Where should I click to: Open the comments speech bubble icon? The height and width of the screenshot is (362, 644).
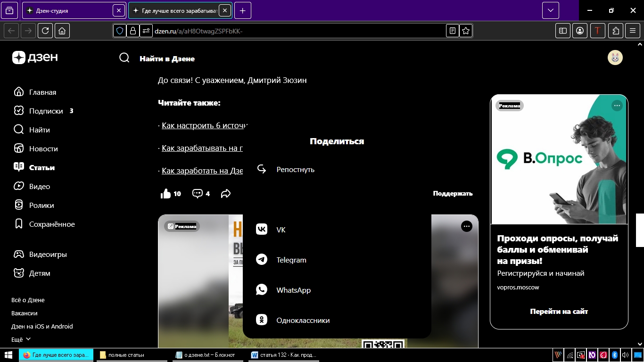197,193
